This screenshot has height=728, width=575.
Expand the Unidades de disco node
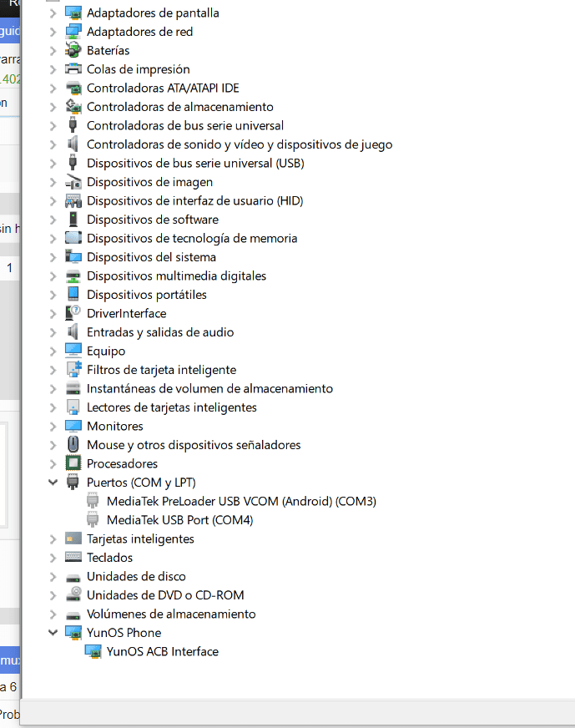(x=53, y=577)
